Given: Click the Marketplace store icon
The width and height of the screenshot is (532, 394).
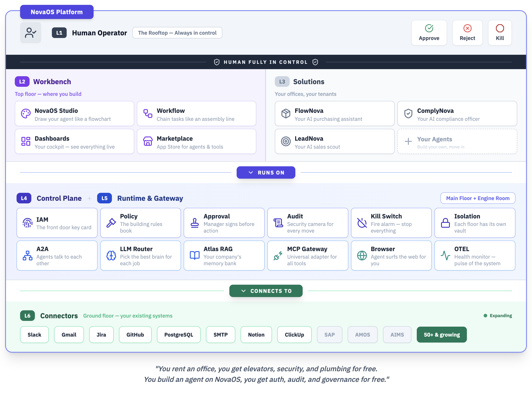Looking at the screenshot, I should (x=148, y=141).
